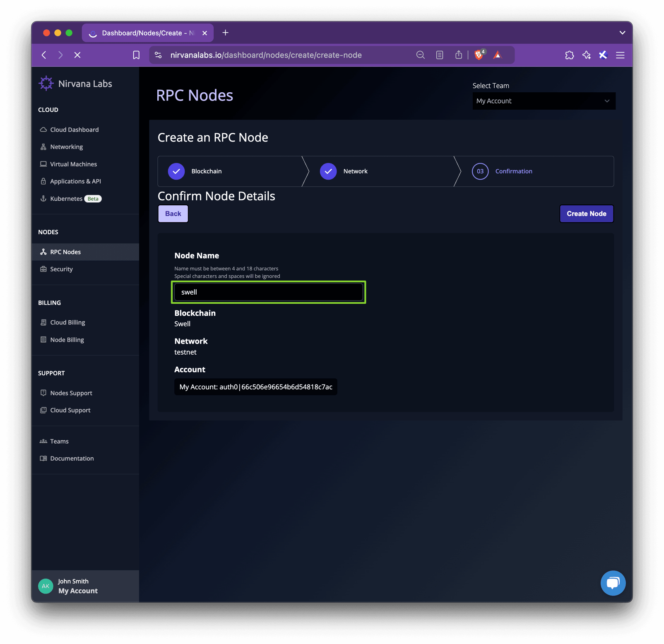Open Cloud Dashboard in sidebar
The width and height of the screenshot is (664, 644).
click(75, 130)
